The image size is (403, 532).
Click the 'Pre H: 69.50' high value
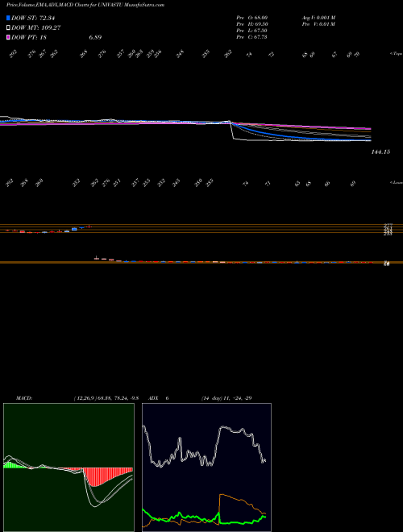(x=252, y=24)
